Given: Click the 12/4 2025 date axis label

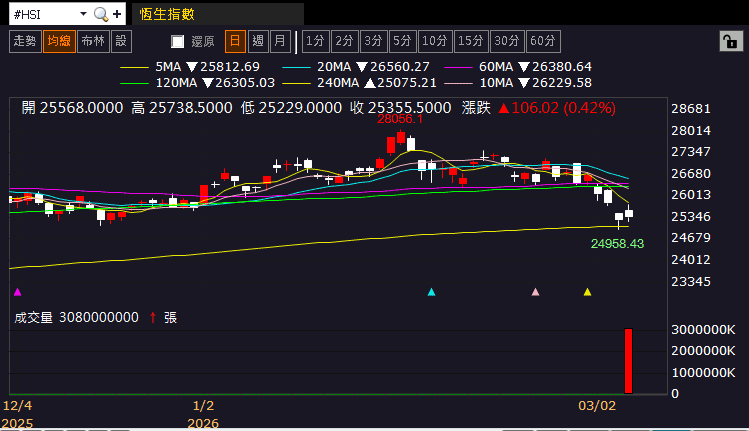Looking at the screenshot, I should tap(17, 414).
